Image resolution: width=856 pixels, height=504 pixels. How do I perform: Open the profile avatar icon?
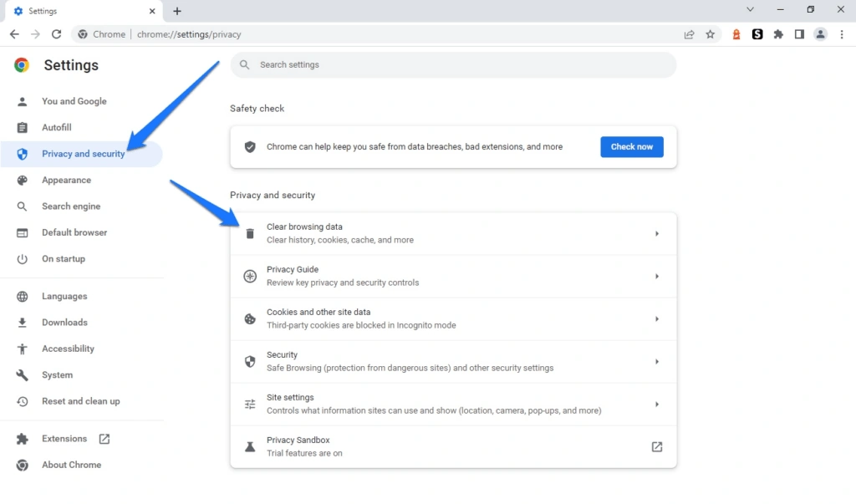[x=820, y=34]
